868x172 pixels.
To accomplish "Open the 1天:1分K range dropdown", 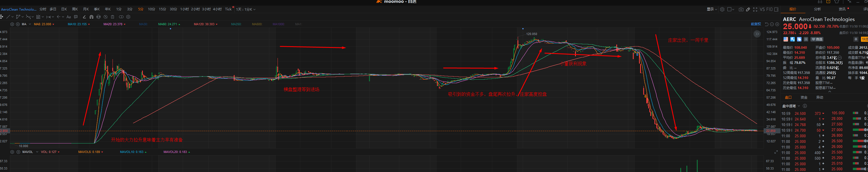I will (246, 10).
